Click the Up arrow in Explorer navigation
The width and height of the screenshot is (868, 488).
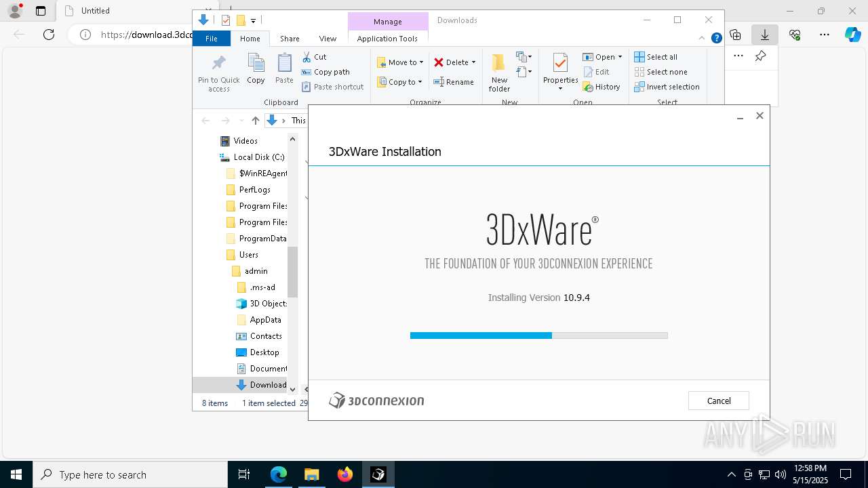[255, 121]
